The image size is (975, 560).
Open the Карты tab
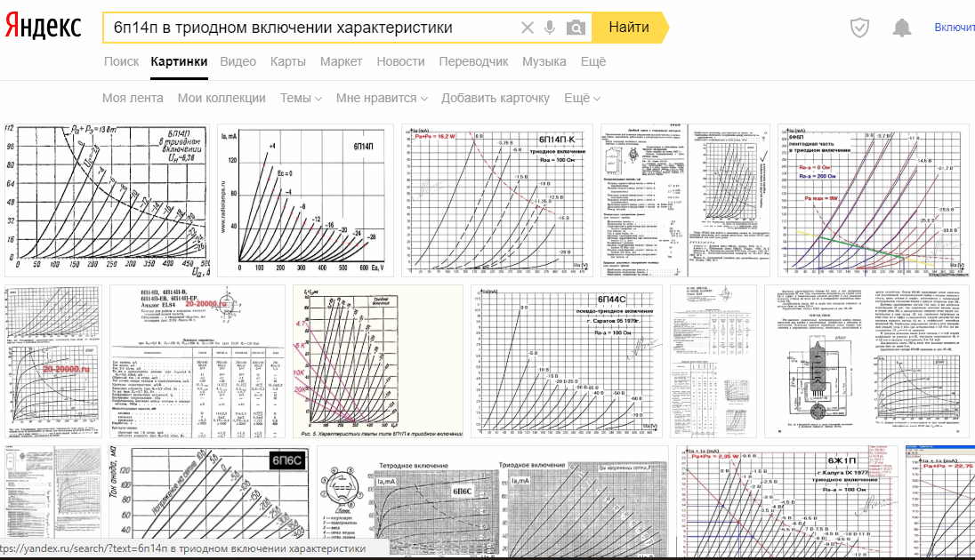click(288, 61)
